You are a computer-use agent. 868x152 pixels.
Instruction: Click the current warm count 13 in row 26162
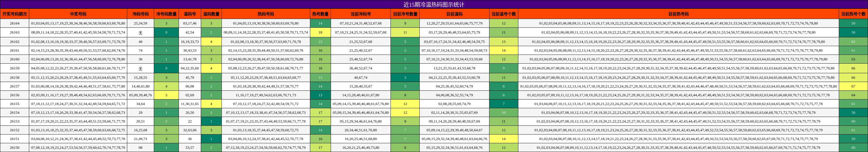(503, 42)
